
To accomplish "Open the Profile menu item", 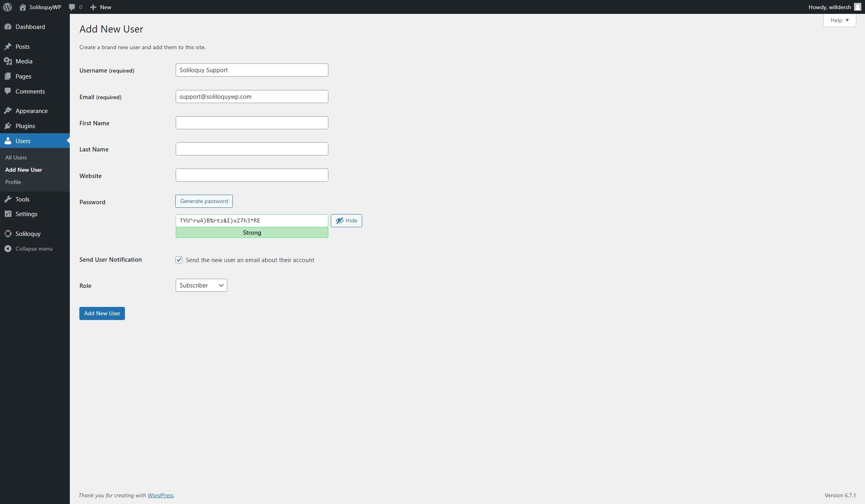I will [x=13, y=182].
